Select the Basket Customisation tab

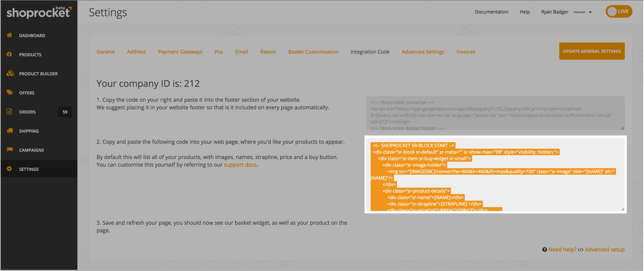tap(313, 52)
